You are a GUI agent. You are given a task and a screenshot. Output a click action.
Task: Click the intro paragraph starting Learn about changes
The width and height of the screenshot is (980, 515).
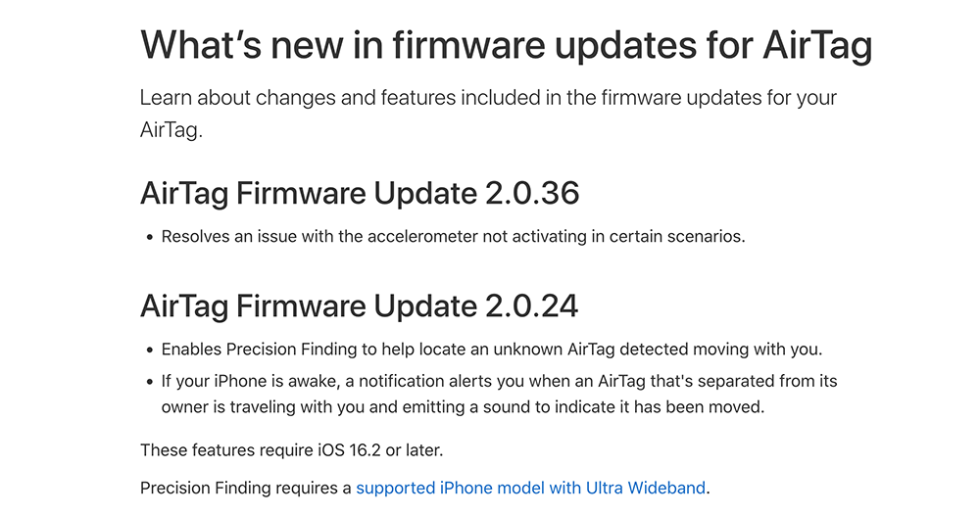[x=488, y=114]
